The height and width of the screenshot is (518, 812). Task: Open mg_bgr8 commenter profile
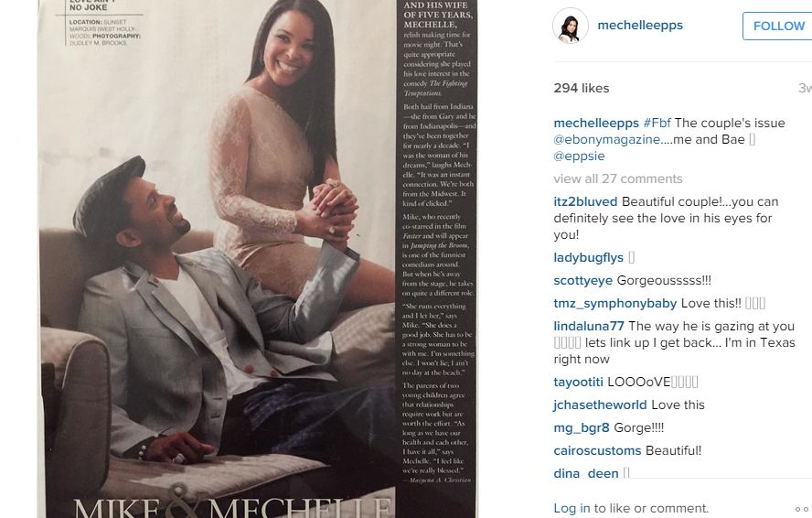pyautogui.click(x=582, y=427)
